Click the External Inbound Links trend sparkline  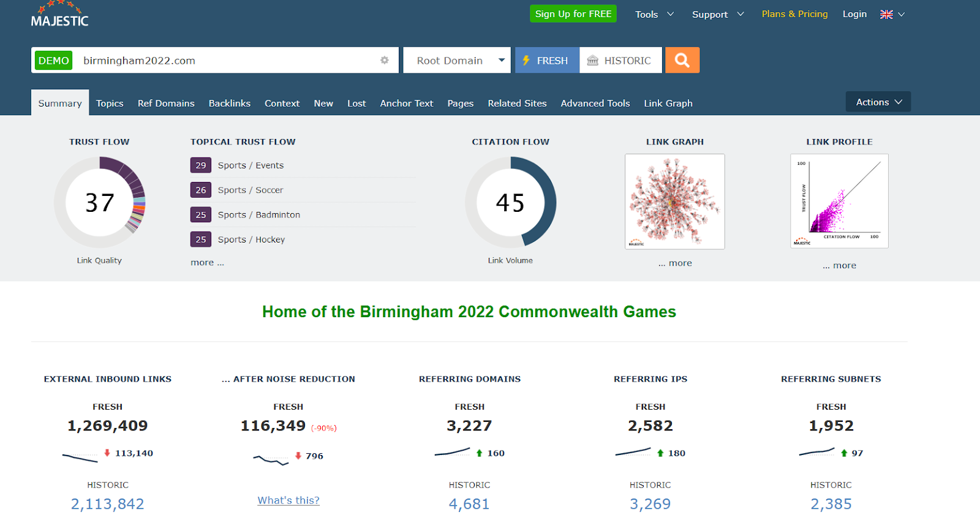[x=80, y=457]
